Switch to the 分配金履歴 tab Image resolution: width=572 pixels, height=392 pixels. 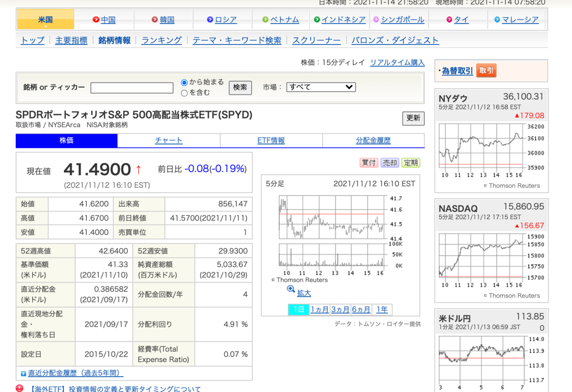(x=373, y=141)
